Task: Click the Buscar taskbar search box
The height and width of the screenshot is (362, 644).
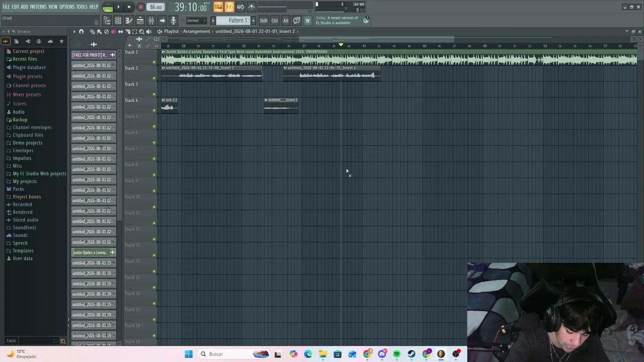Action: click(x=235, y=354)
